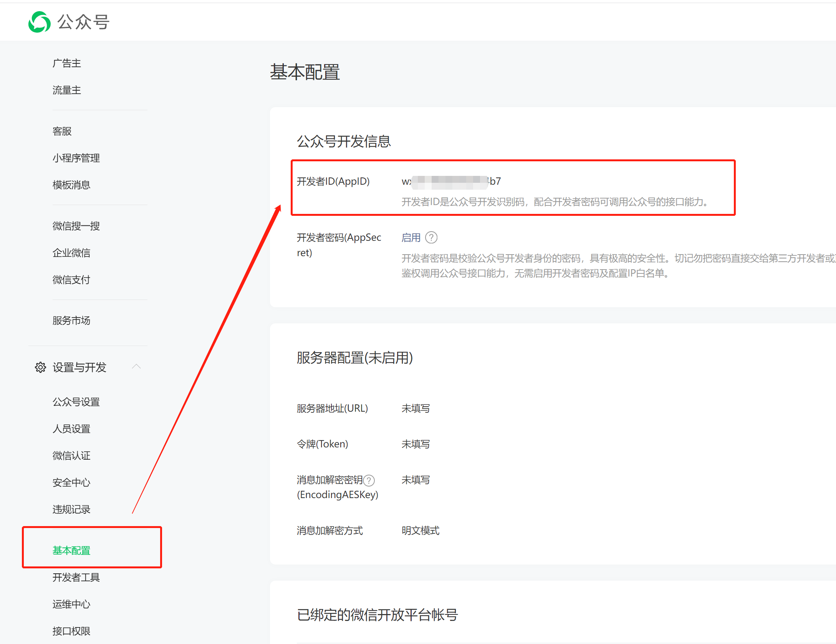The image size is (836, 644).
Task: Click the 开发者ID(AppID) label
Action: point(333,181)
